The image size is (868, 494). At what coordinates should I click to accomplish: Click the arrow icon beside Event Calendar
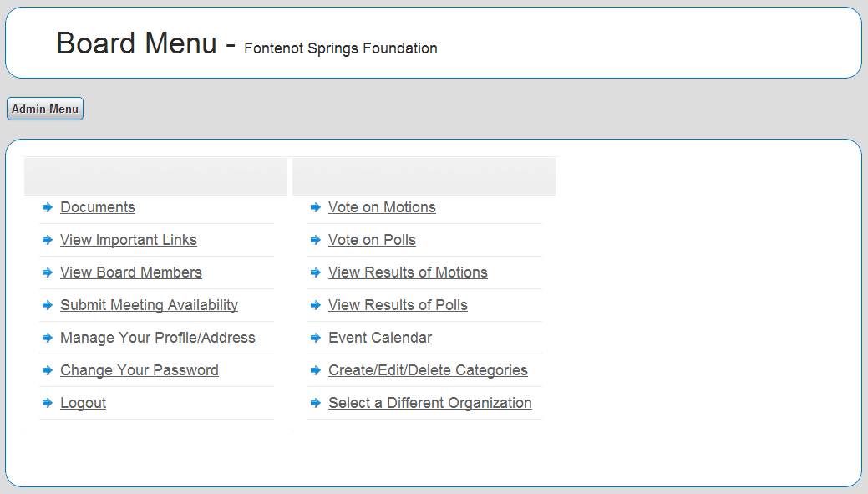click(316, 338)
